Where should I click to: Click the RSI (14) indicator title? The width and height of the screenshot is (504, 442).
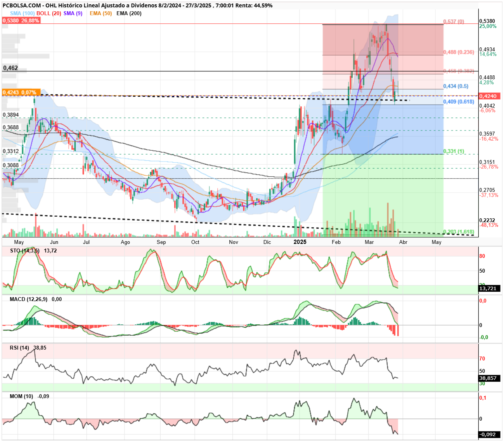pos(19,348)
